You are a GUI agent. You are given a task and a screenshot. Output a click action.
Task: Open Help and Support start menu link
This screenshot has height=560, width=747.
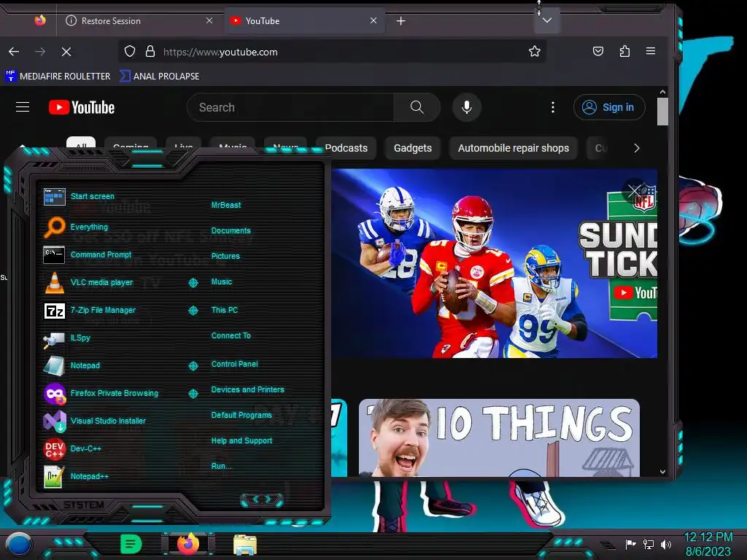241,441
